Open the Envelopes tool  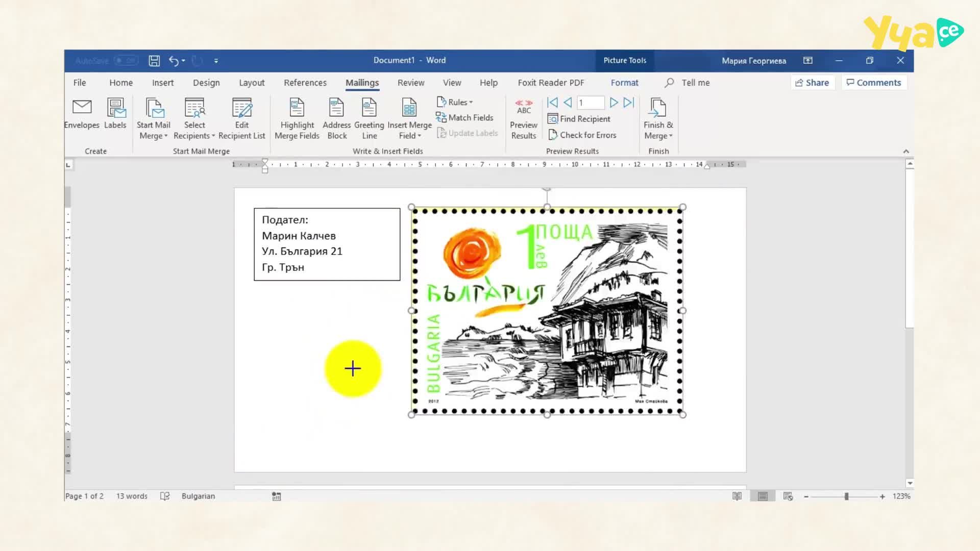pos(82,114)
